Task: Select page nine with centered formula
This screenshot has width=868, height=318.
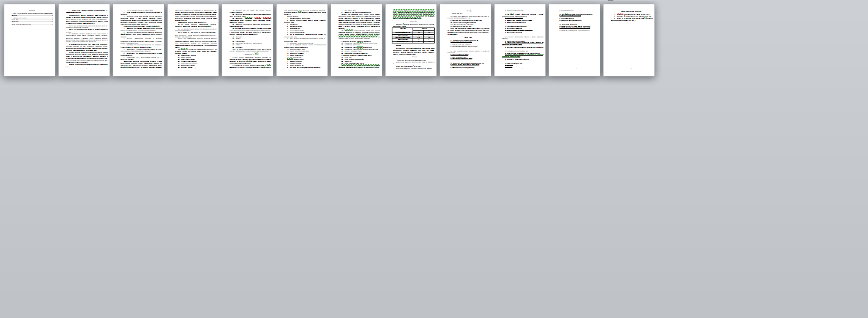Action: (465, 40)
